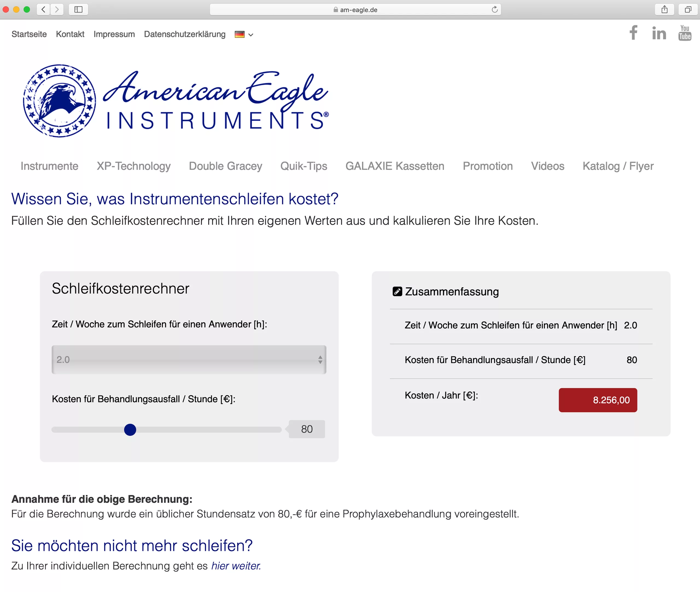700x592 pixels.
Task: Click the 'Wissen Sie, was Instrumentenschleifen kostet?' heading
Action: (175, 199)
